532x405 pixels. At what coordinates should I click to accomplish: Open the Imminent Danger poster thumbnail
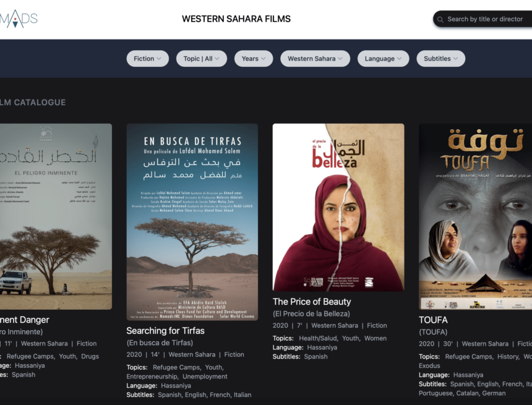(56, 216)
